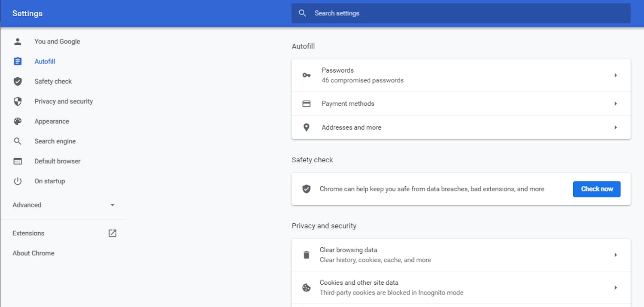Select You and Google in the sidebar
Viewport: 644px width, 307px height.
coord(57,41)
